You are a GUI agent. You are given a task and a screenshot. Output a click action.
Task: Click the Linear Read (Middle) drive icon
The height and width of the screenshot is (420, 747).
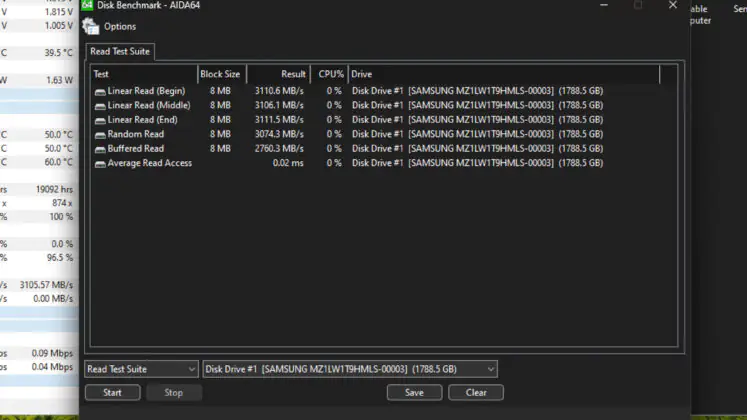tap(100, 106)
